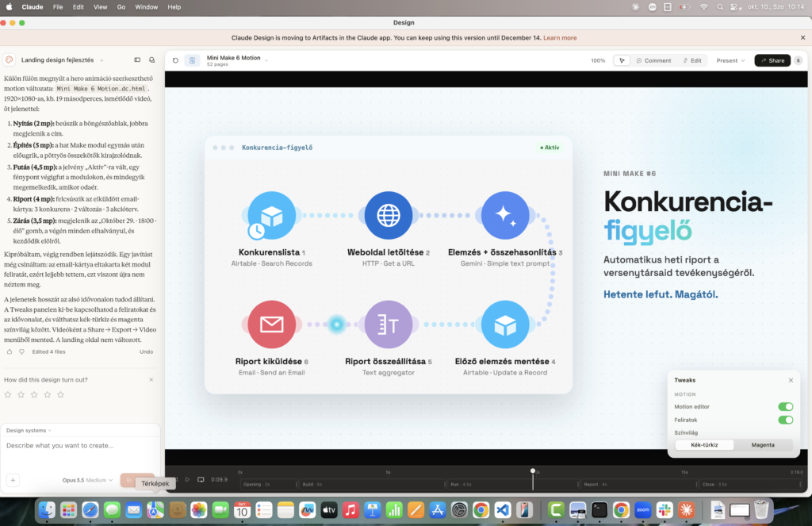812x526 pixels.
Task: Expand the Landing design fejlesztés project dropdown
Action: 101,60
